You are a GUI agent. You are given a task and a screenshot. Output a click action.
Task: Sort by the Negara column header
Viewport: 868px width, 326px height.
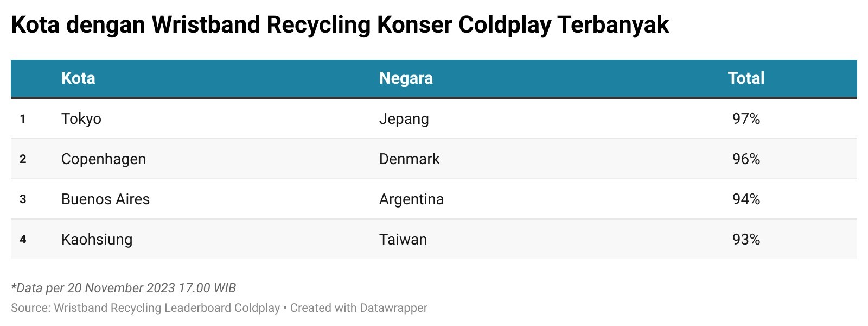(406, 78)
